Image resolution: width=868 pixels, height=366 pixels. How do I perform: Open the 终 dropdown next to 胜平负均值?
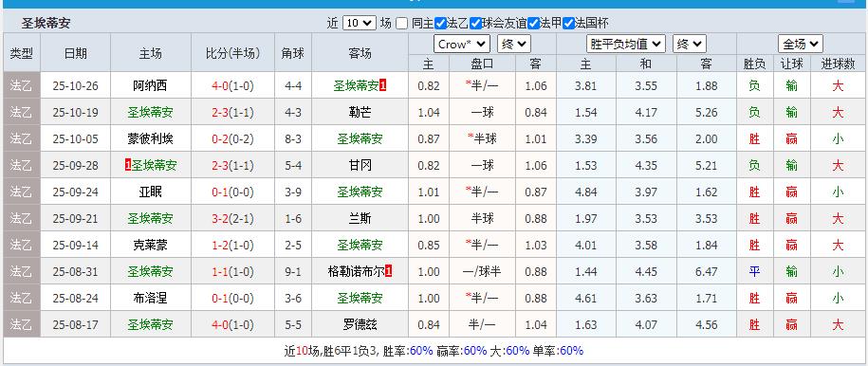(690, 44)
